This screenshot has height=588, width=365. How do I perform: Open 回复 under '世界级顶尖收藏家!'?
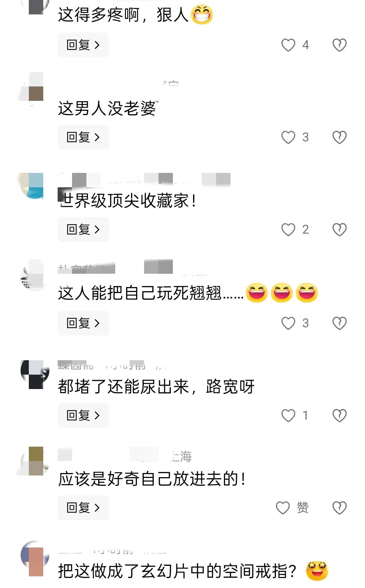(x=83, y=230)
